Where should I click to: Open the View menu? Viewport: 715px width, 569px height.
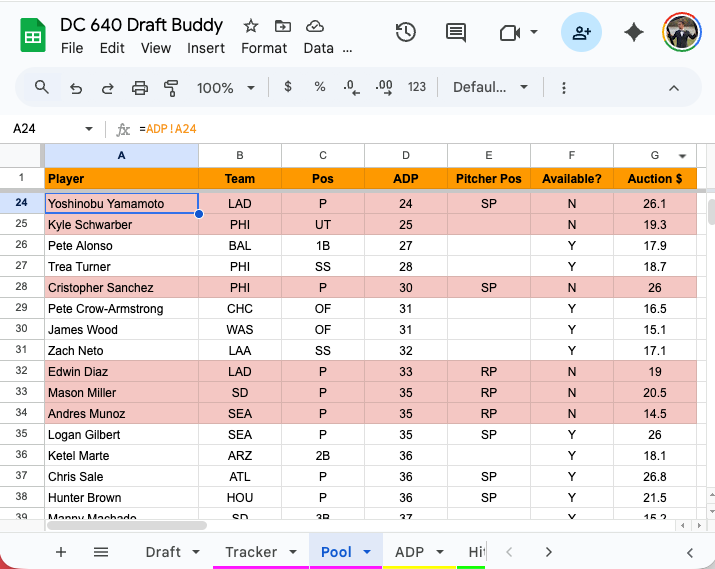click(x=156, y=48)
